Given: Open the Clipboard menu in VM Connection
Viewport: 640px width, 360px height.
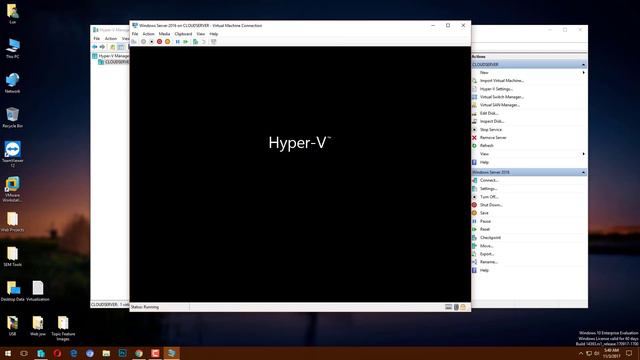Looking at the screenshot, I should [x=183, y=34].
